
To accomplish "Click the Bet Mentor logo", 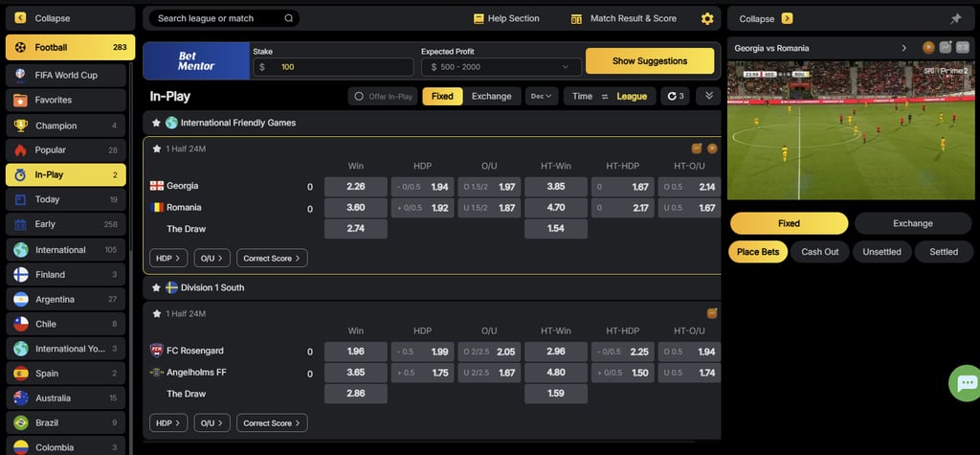I will (x=196, y=60).
